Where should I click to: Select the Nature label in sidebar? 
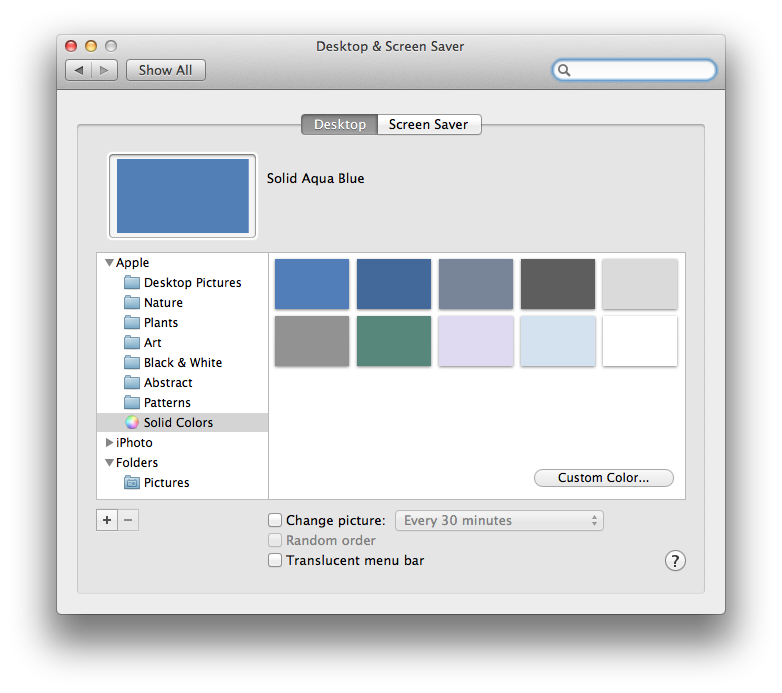tap(163, 303)
